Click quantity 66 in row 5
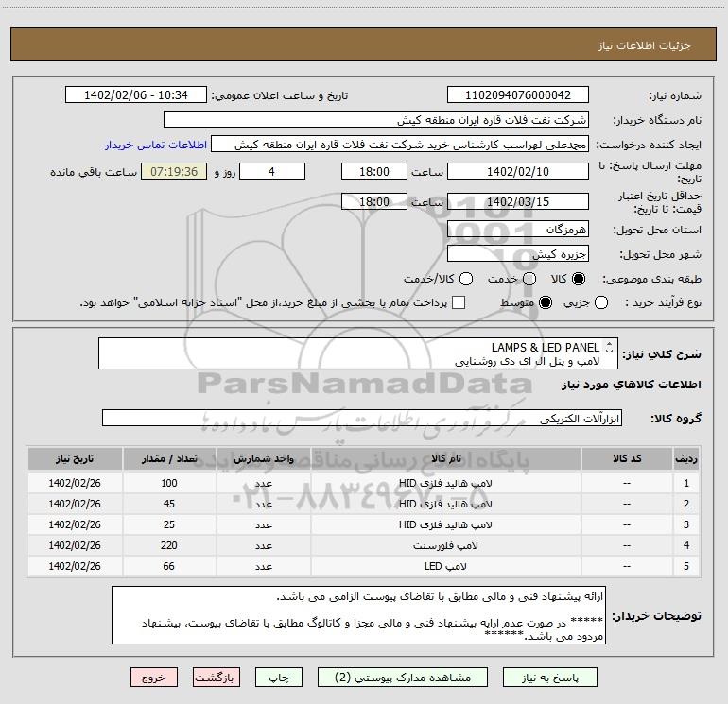 click(169, 567)
